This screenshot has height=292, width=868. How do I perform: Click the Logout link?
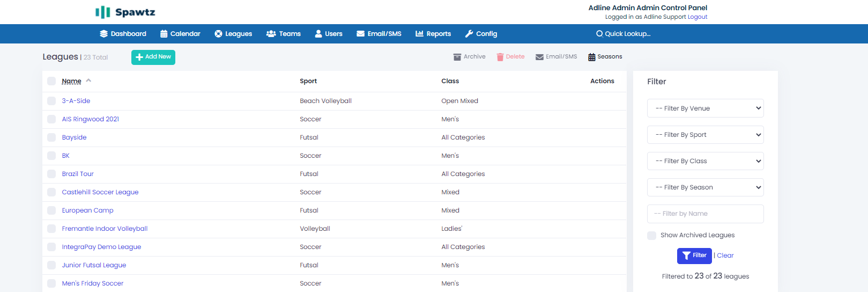(x=698, y=17)
